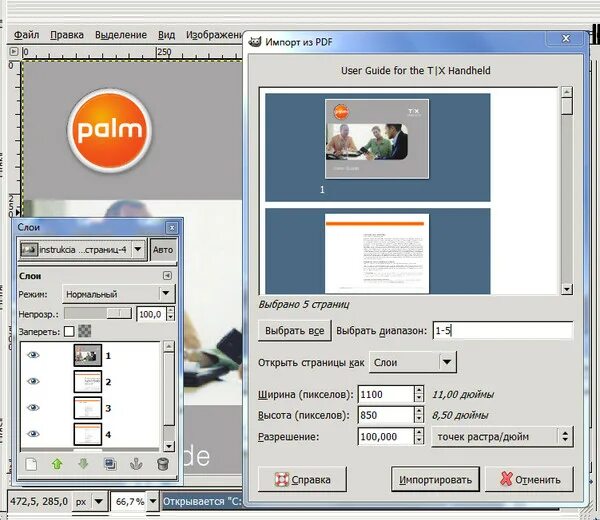Screen dimensions: 600x520
Task: Click up arrow of page preview scrollbar
Action: pyautogui.click(x=567, y=92)
